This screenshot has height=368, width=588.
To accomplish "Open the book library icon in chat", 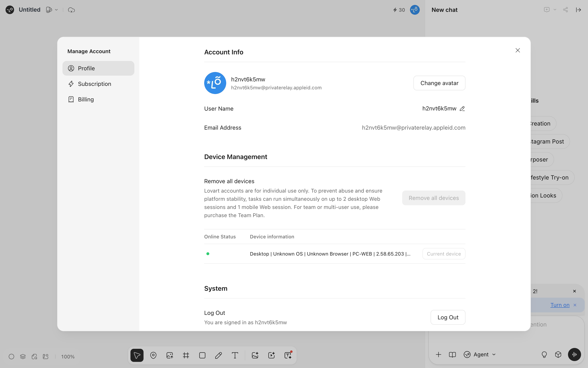I will click(x=452, y=355).
